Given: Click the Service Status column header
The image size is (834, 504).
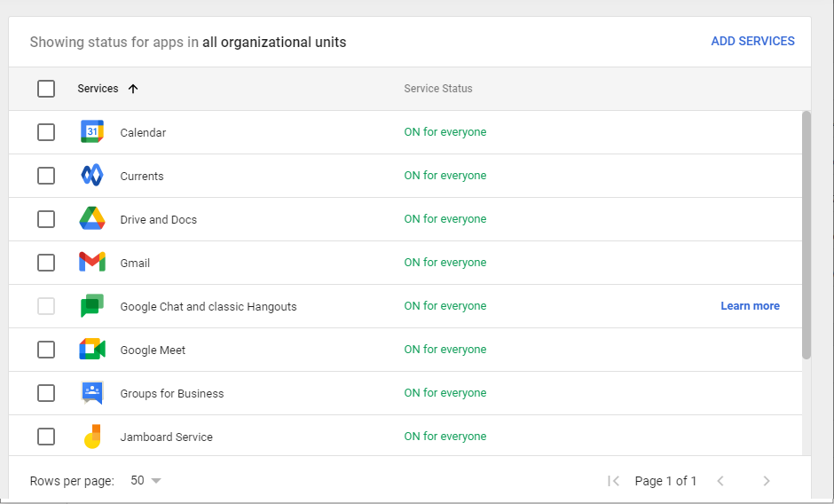Looking at the screenshot, I should 438,89.
